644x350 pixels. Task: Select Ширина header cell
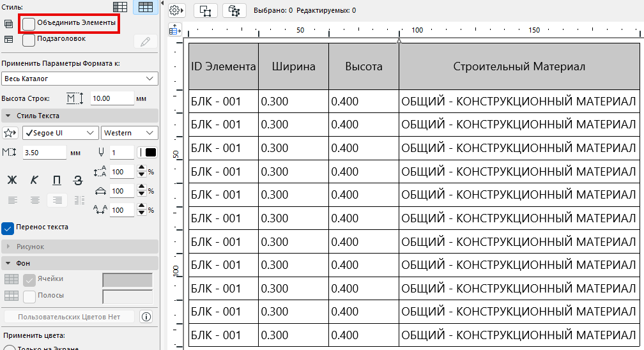pos(294,66)
